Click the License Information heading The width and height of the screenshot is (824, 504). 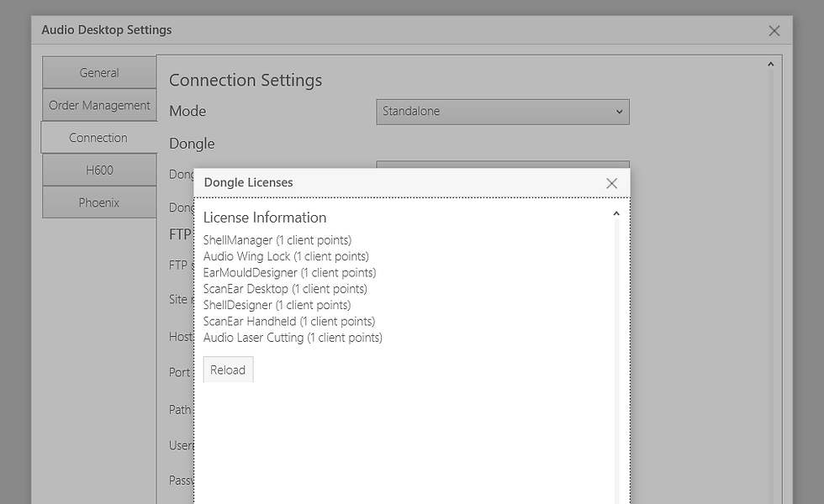pos(264,218)
